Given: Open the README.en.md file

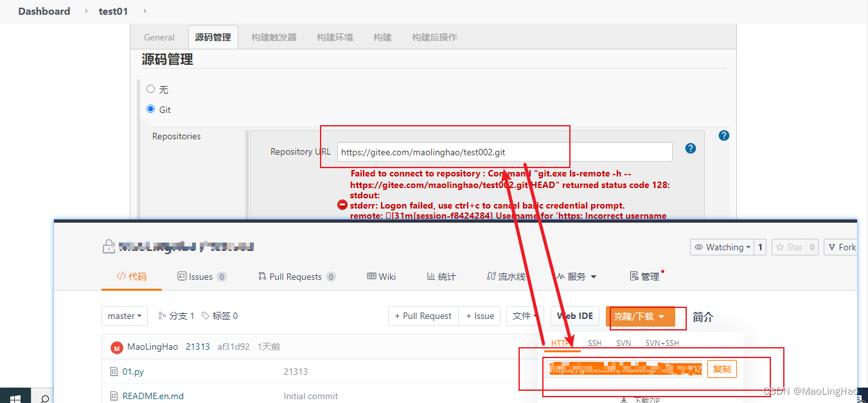Looking at the screenshot, I should pyautogui.click(x=153, y=396).
